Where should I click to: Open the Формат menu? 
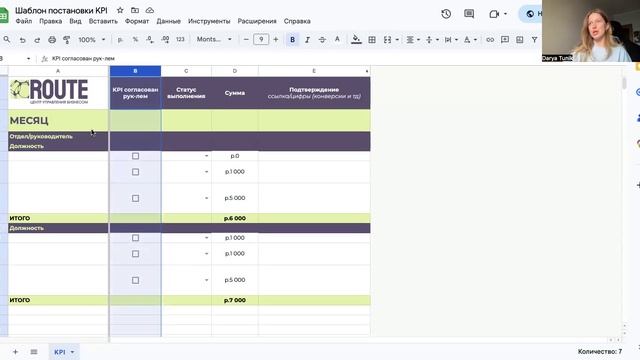(137, 21)
